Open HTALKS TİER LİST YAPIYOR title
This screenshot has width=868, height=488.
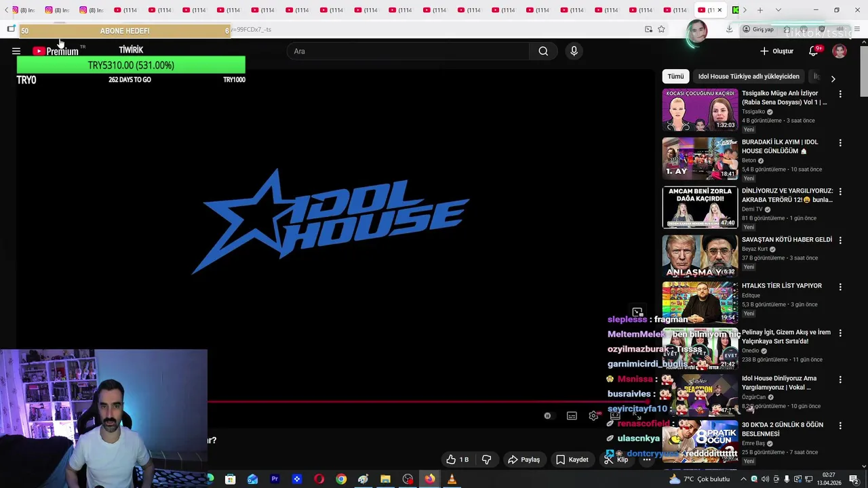tap(781, 286)
